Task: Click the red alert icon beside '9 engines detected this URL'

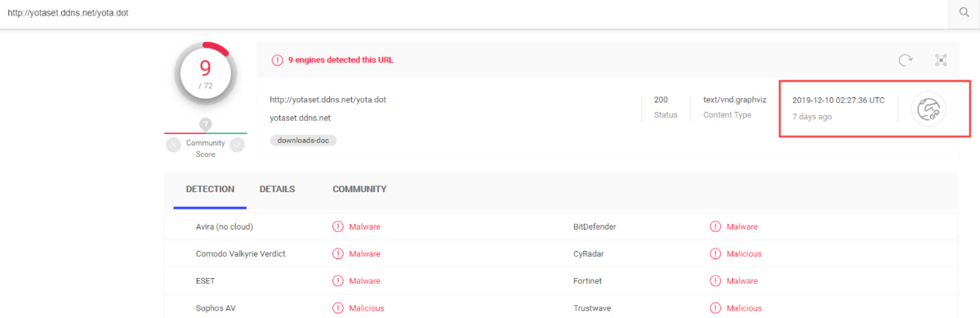Action: point(278,60)
